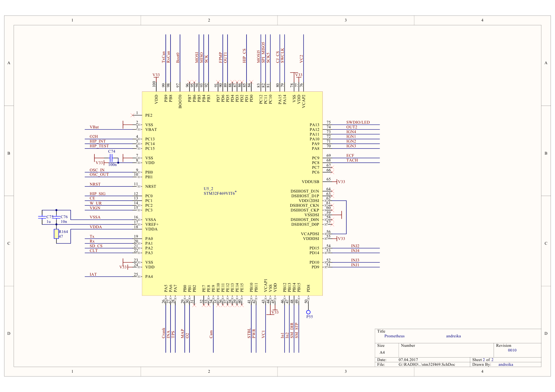Select the VSSA net label
Screen dimensions: 555x392
(95, 217)
